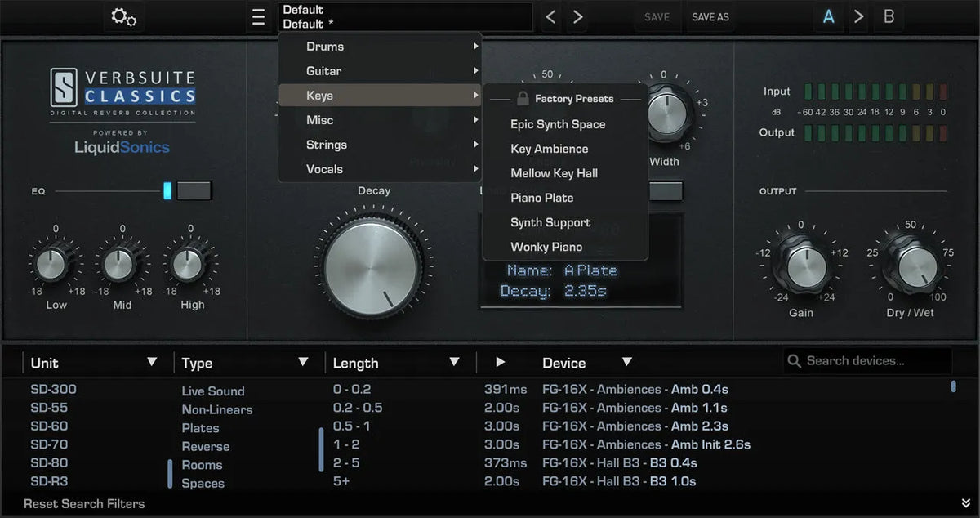The height and width of the screenshot is (518, 980).
Task: Click Reset Search Filters
Action: (84, 503)
